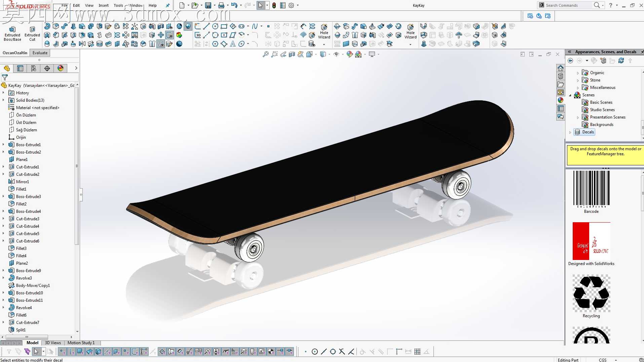Toggle the Filter Planes selection filter
This screenshot has width=644, height=362.
[x=117, y=352]
